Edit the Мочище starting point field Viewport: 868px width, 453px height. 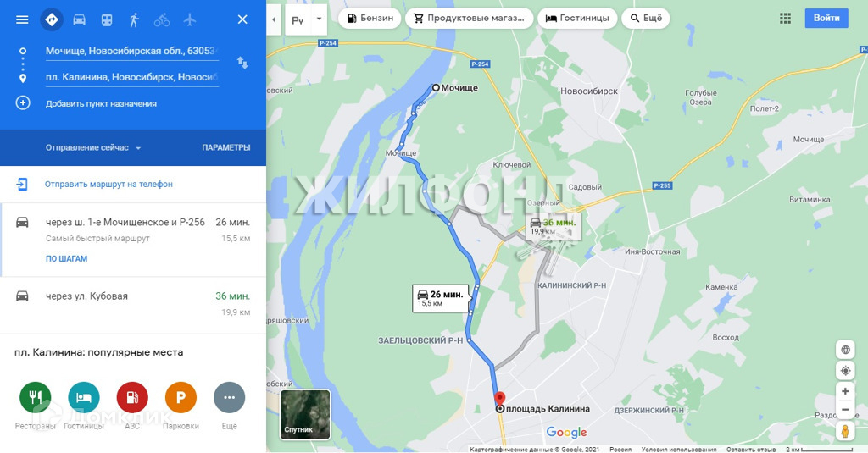click(131, 51)
